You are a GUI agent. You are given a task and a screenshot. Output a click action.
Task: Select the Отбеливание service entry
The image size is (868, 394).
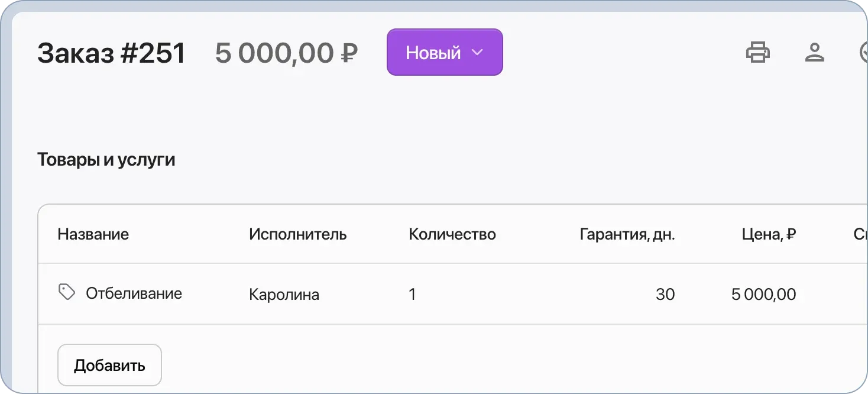134,293
